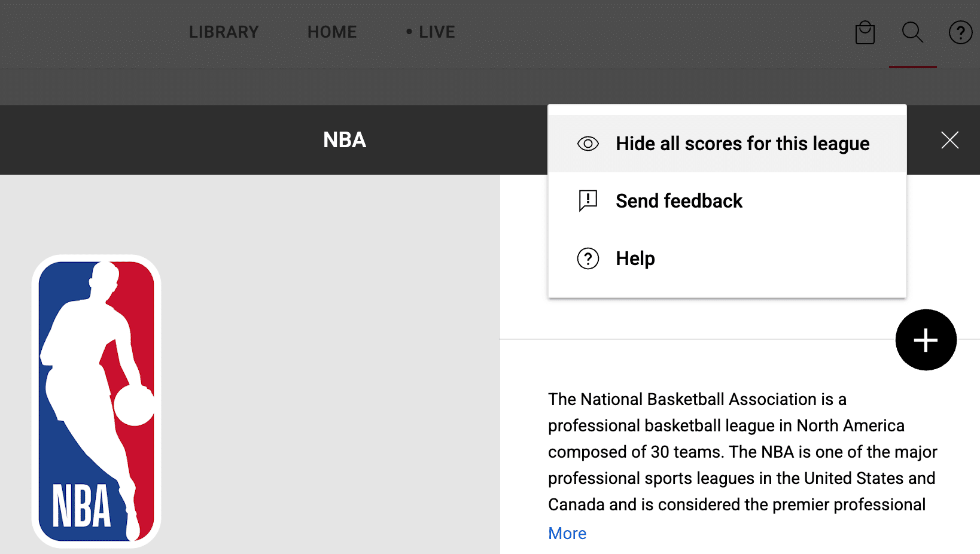The image size is (980, 554).
Task: Click the circled question mark in the menu
Action: (x=588, y=258)
